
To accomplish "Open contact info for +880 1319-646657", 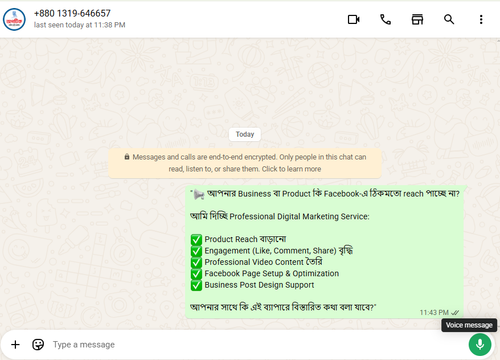I will point(72,13).
